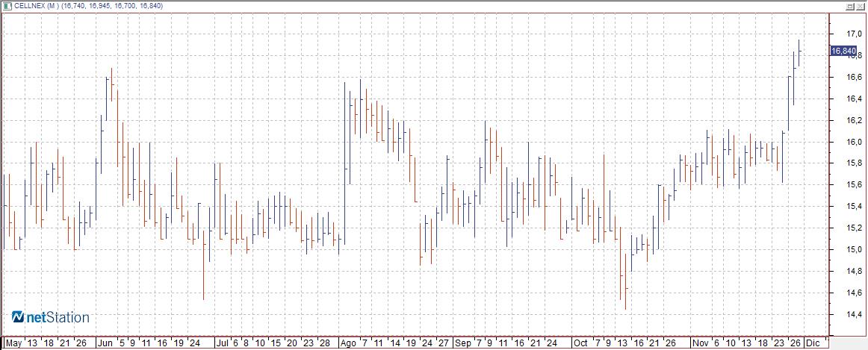
Task: Click the 16,6 price axis label
Action: coord(854,78)
